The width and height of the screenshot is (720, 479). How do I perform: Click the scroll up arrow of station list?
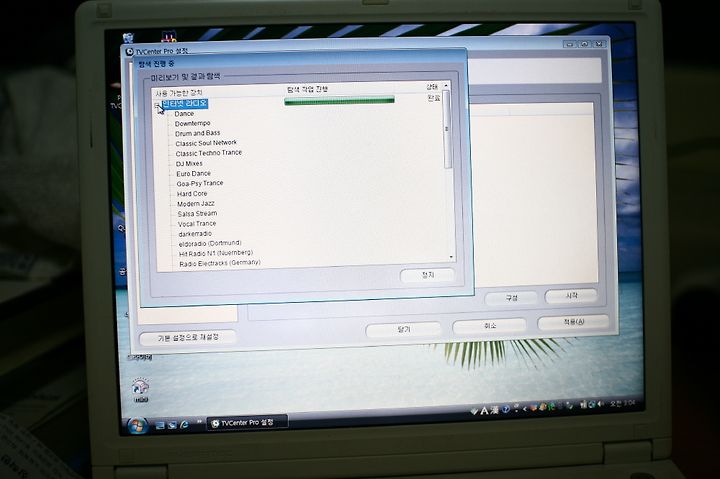click(445, 86)
